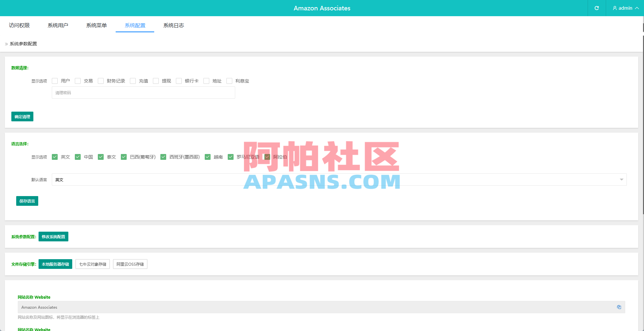Click the refresh icon in header
This screenshot has width=644, height=331.
pyautogui.click(x=596, y=8)
